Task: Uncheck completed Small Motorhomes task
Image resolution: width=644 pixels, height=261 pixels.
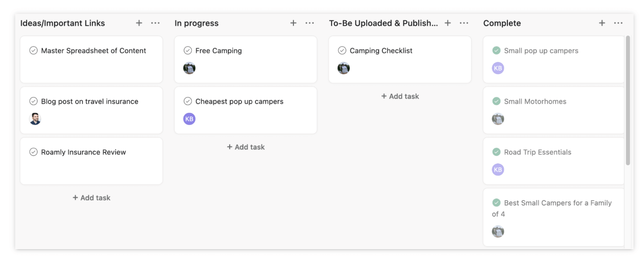Action: click(497, 101)
